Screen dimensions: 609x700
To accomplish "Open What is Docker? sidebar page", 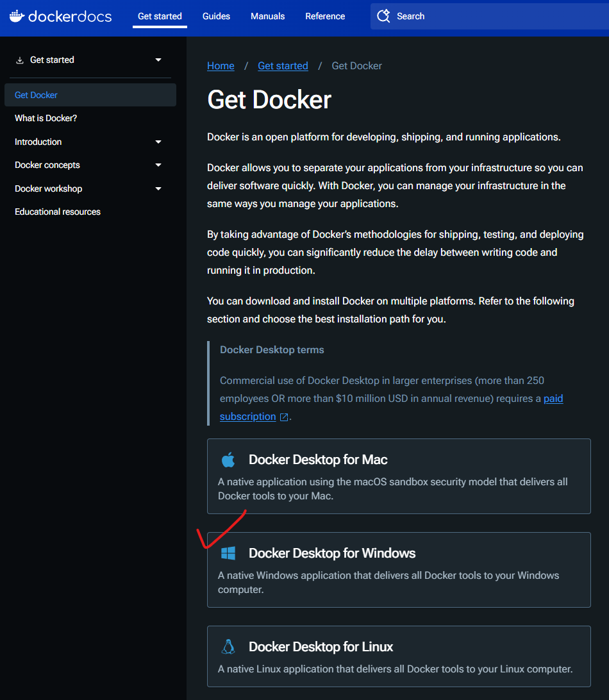I will click(x=46, y=119).
